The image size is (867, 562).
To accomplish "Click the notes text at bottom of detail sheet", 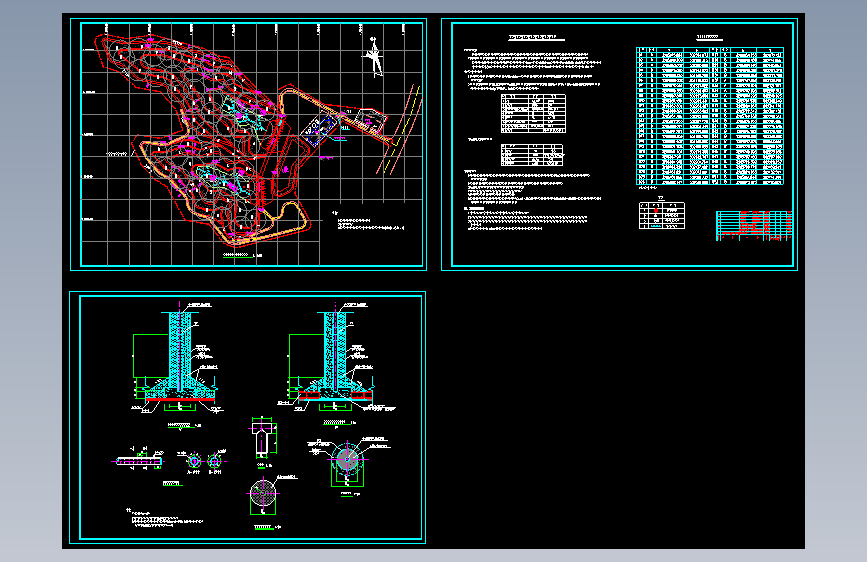I will (165, 519).
